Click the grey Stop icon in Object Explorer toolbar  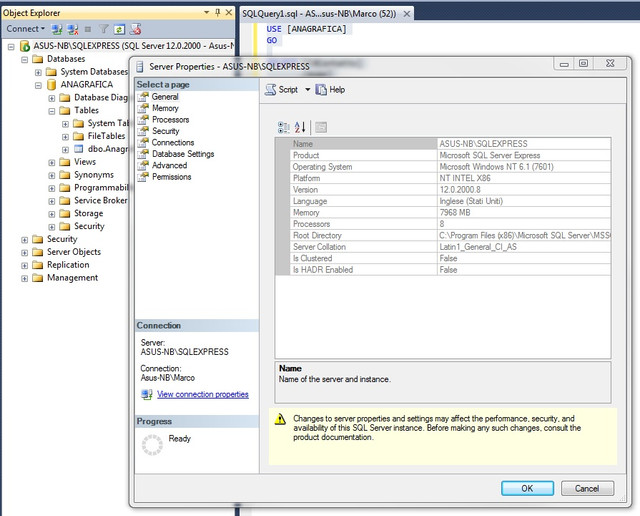tap(88, 29)
